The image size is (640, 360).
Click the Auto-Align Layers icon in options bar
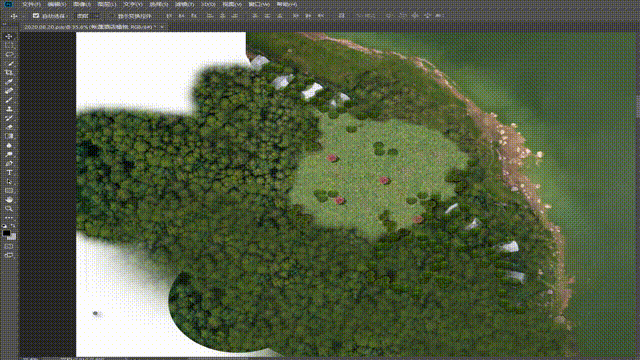[341, 16]
